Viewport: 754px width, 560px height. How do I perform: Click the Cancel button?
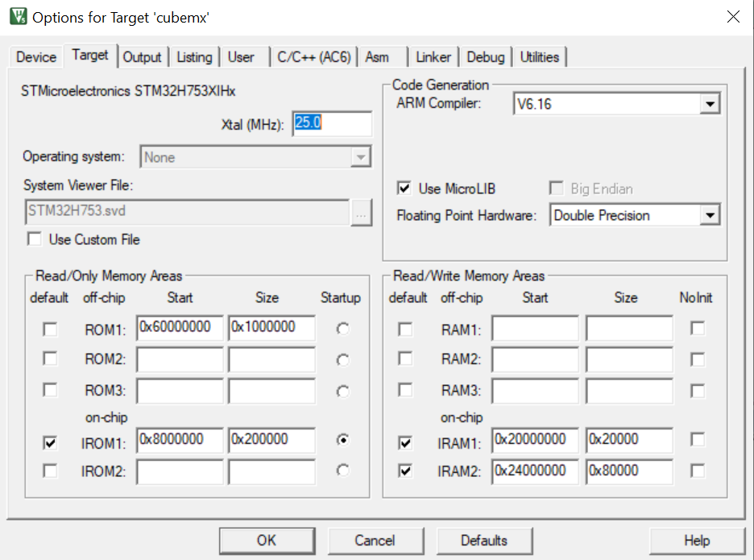[x=375, y=541]
